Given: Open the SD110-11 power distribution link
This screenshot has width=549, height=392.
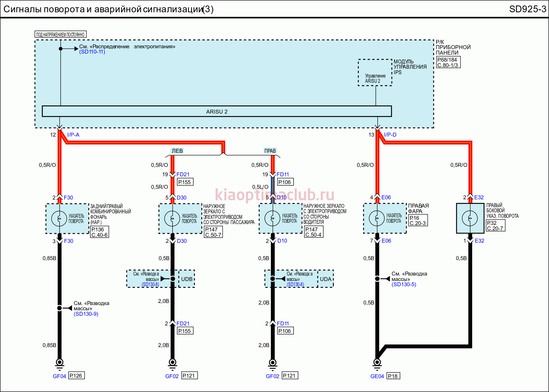Looking at the screenshot, I should click(x=92, y=52).
